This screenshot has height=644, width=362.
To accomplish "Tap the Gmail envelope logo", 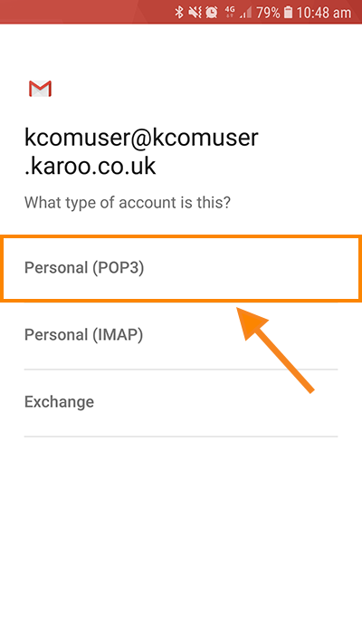I will (x=40, y=89).
